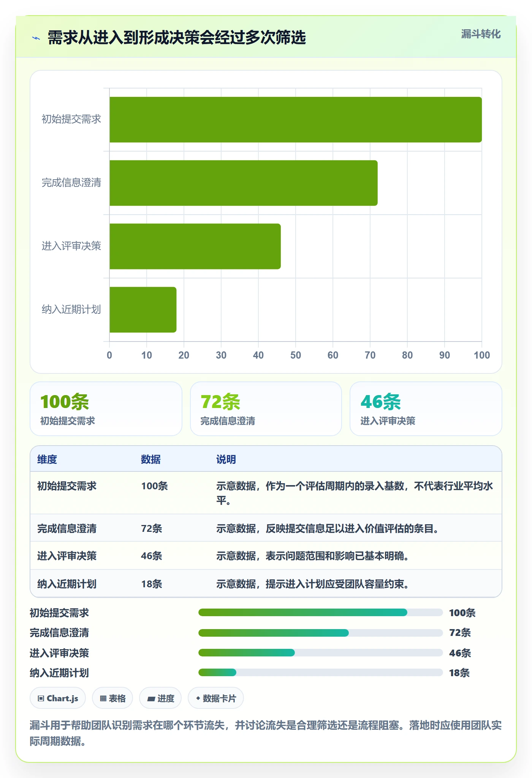This screenshot has height=778, width=532.
Task: Click the footer paragraph starting with 漏斗用于帮助团队
Action: [x=266, y=733]
